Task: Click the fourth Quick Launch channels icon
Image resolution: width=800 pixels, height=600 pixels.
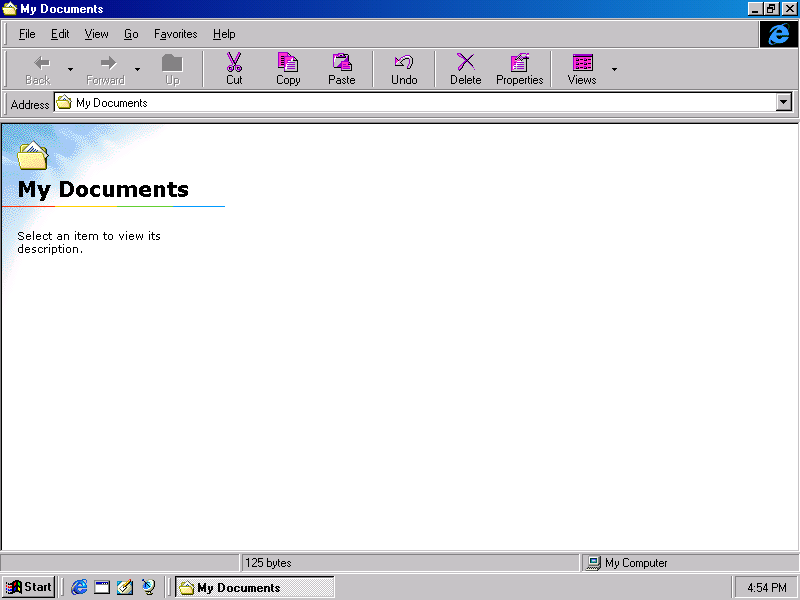Action: [x=148, y=587]
